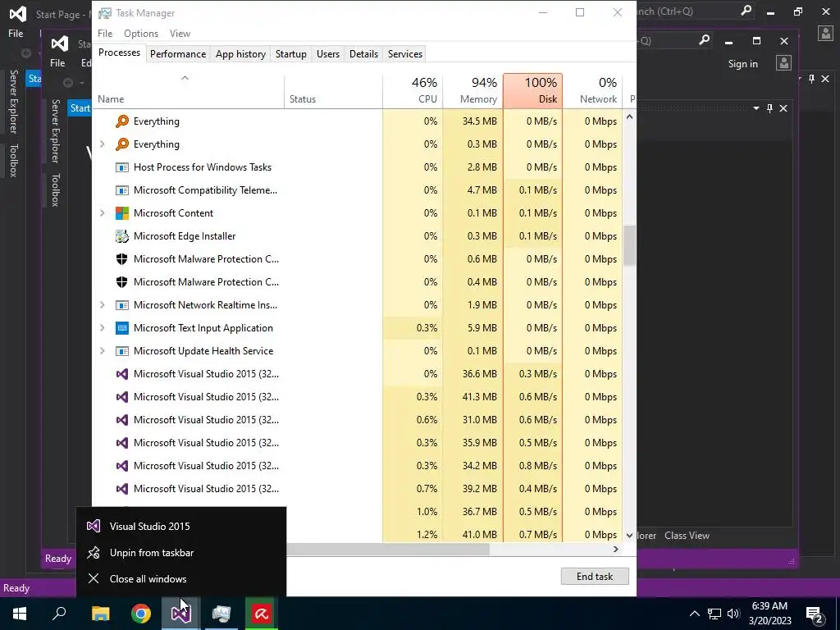840x630 pixels.
Task: Choose Visual Studio 2015 in the jump list
Action: [181, 526]
